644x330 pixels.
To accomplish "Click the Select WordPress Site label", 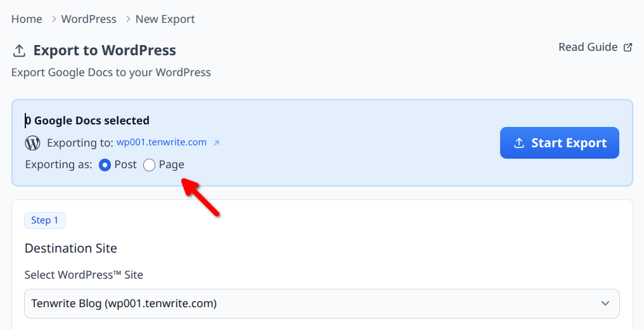I will [x=84, y=275].
